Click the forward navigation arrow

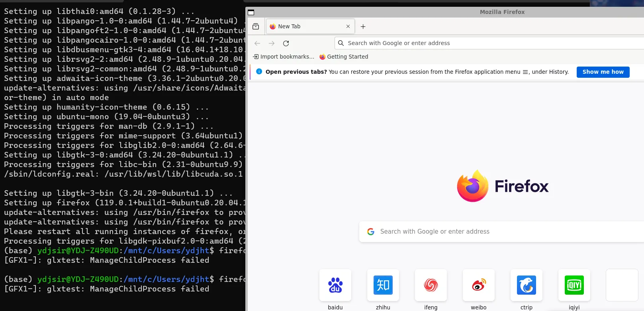272,43
